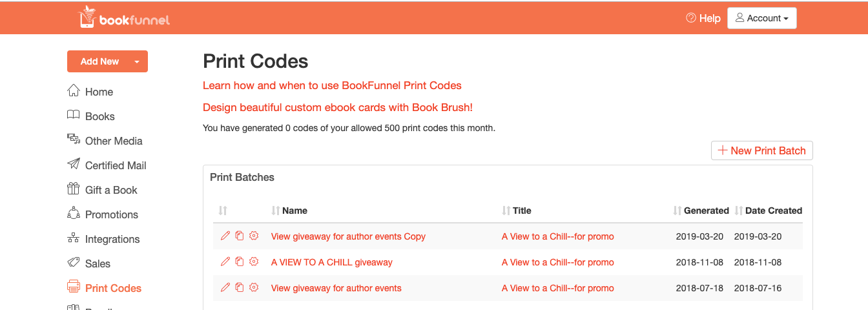
Task: Open gear settings for 'View giveaway for author events Copy'
Action: click(x=254, y=236)
